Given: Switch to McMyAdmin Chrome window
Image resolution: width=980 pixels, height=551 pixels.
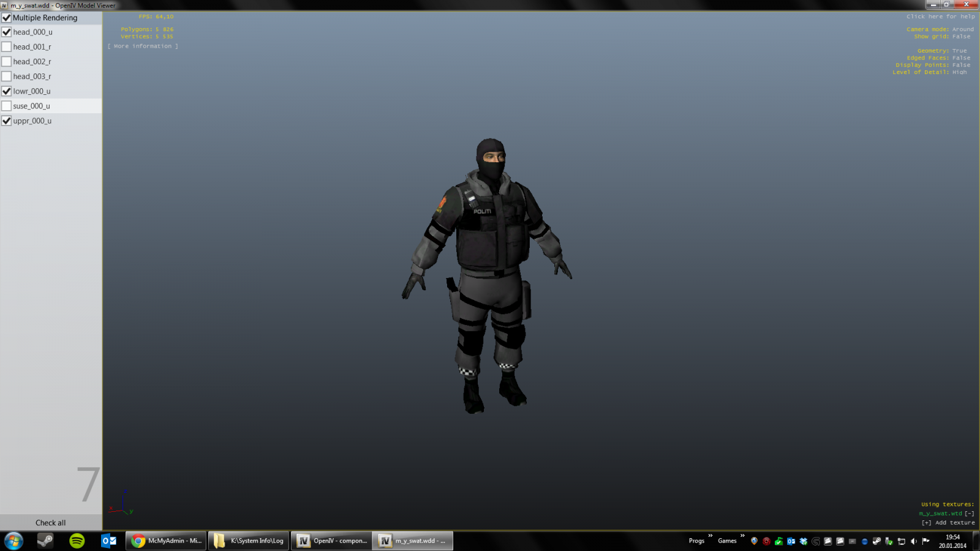Looking at the screenshot, I should (x=167, y=541).
